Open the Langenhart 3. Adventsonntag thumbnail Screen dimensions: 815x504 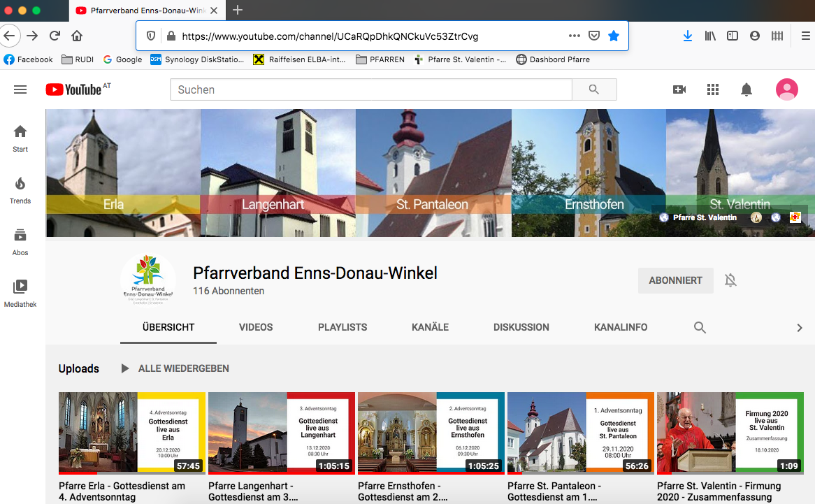[x=282, y=433]
